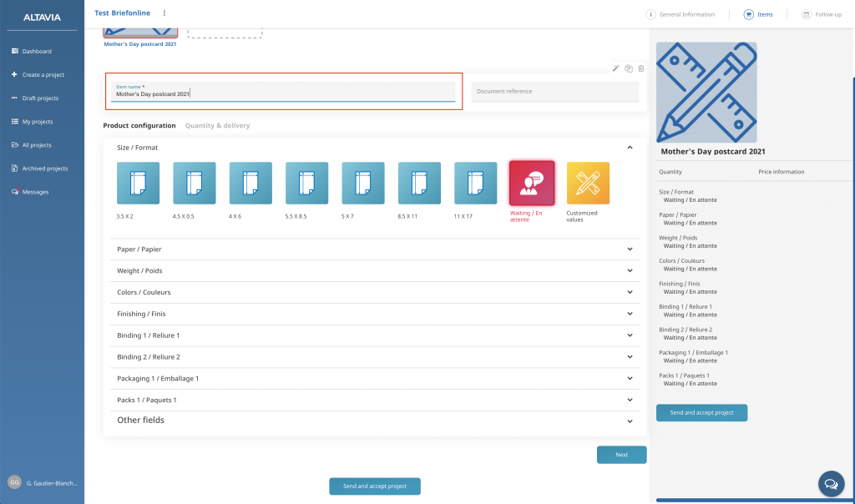Open the three-dot menu beside Test Briefonline
The image size is (855, 504).
point(164,13)
